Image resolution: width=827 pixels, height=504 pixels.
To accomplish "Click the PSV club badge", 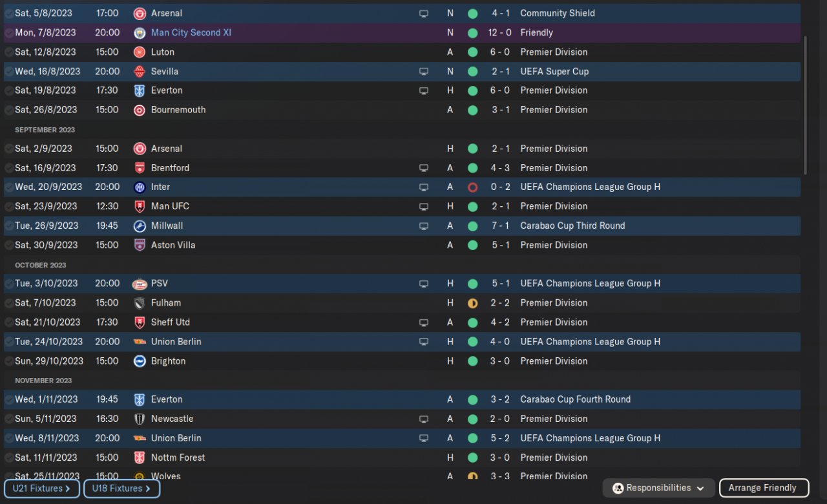I will pyautogui.click(x=140, y=284).
